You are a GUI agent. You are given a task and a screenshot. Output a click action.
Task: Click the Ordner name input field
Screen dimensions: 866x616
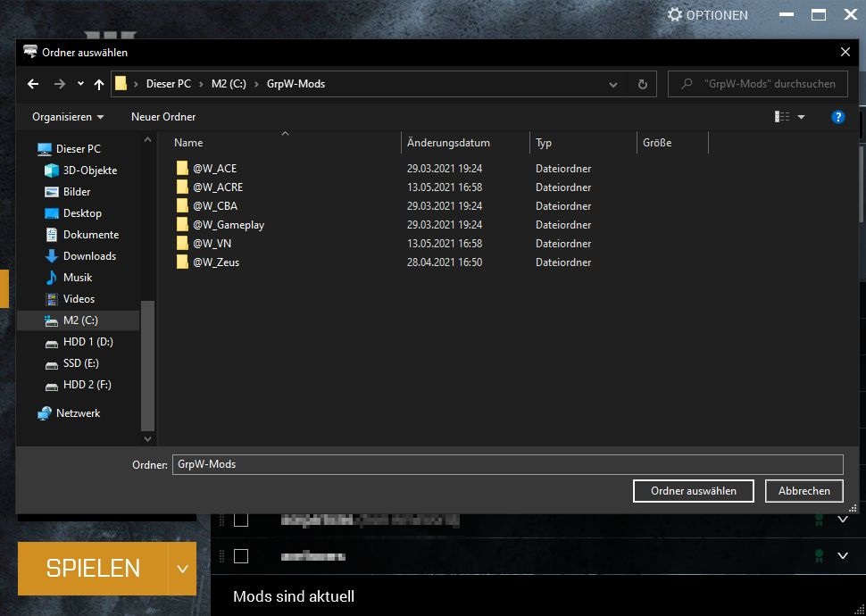(507, 464)
